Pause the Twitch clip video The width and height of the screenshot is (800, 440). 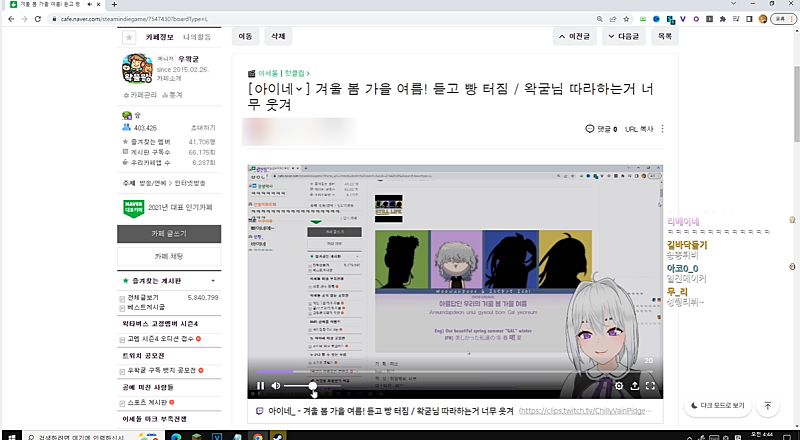(x=260, y=385)
